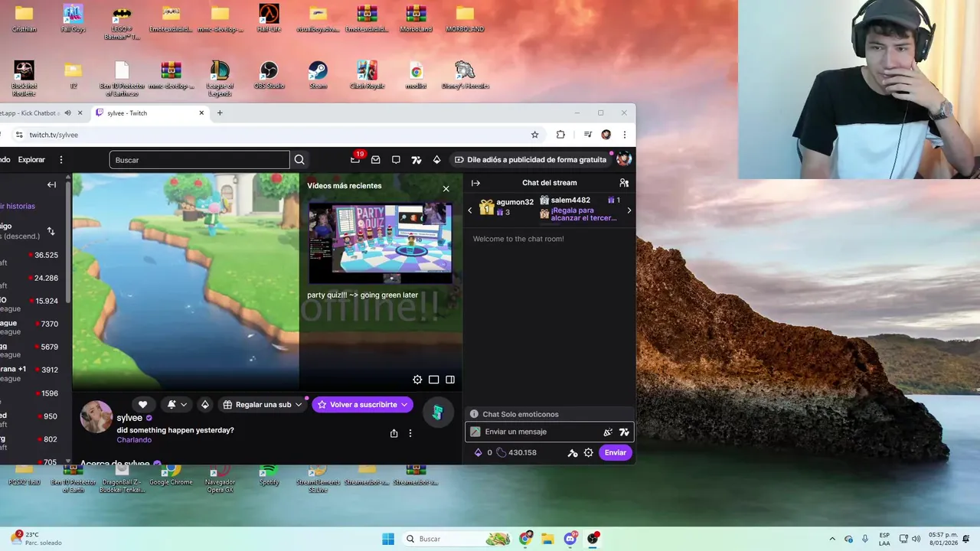The width and height of the screenshot is (980, 551).
Task: Click the Bits icon next to the gift button
Action: 204,405
